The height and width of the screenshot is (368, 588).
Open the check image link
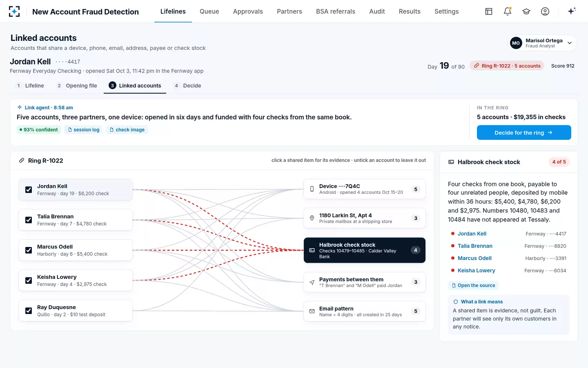127,130
